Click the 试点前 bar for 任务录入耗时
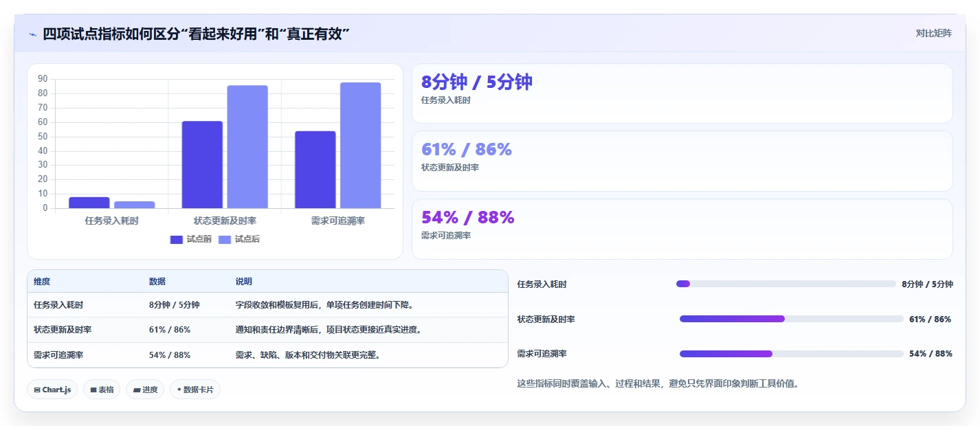Screen dimensions: 980x426 click(x=89, y=203)
